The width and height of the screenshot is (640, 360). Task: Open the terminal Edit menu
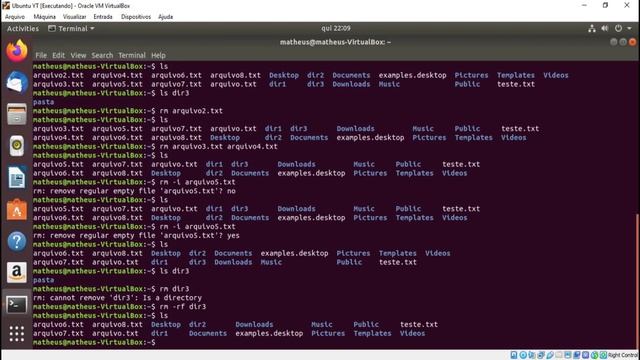(58, 55)
